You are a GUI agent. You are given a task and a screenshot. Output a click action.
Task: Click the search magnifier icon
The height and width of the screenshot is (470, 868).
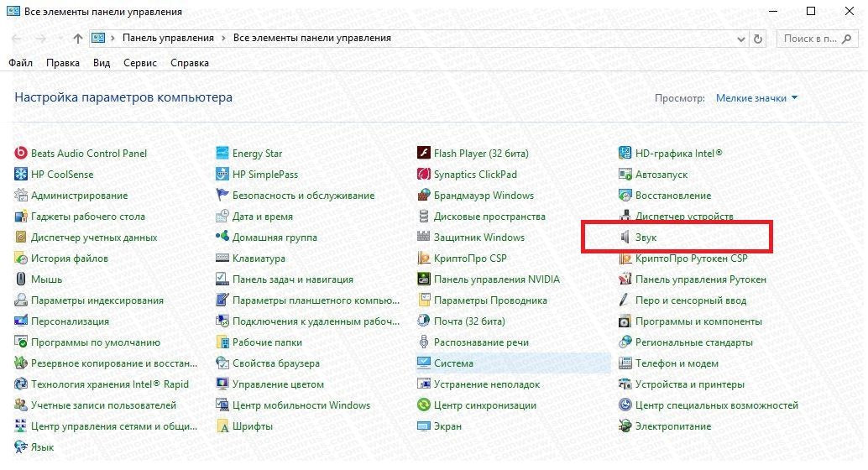[x=846, y=39]
